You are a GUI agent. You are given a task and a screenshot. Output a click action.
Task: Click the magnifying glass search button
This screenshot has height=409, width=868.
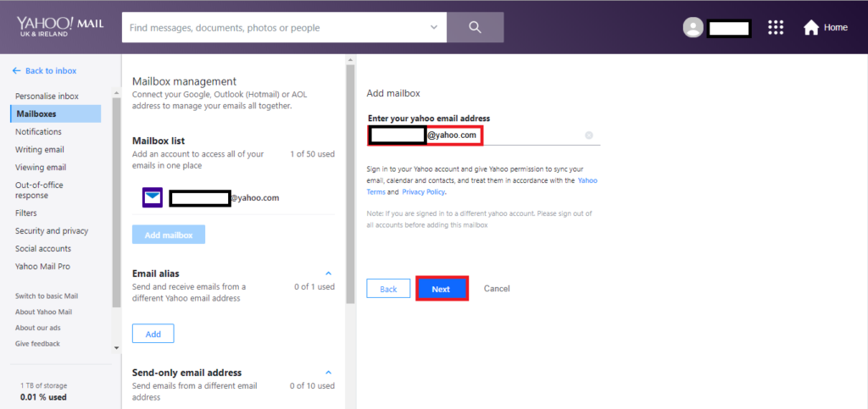pyautogui.click(x=475, y=27)
